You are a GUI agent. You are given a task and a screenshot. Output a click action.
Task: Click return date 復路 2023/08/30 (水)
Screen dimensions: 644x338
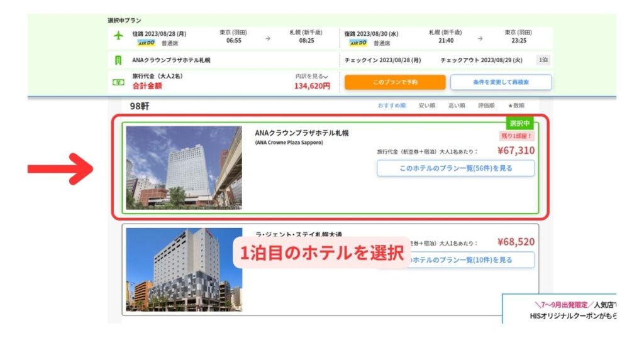pyautogui.click(x=371, y=34)
